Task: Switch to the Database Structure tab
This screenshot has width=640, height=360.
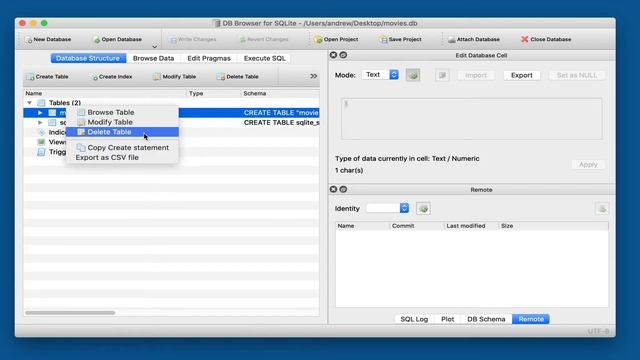Action: coord(88,58)
